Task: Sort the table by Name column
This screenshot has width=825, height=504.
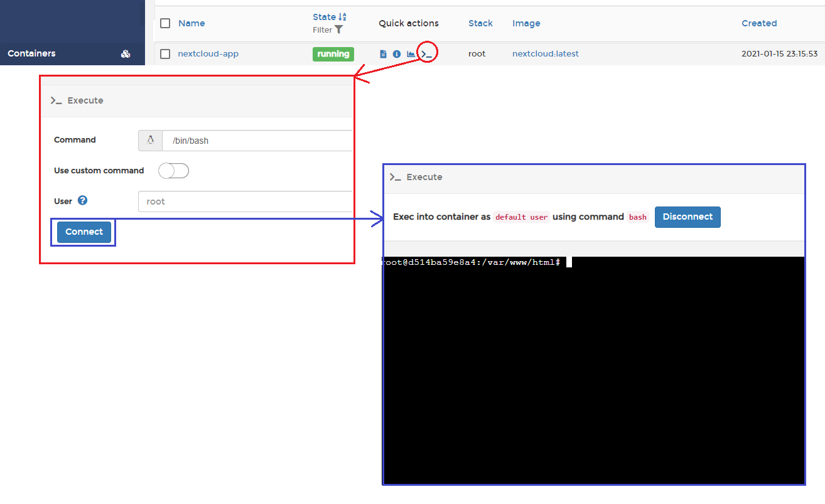Action: [191, 23]
